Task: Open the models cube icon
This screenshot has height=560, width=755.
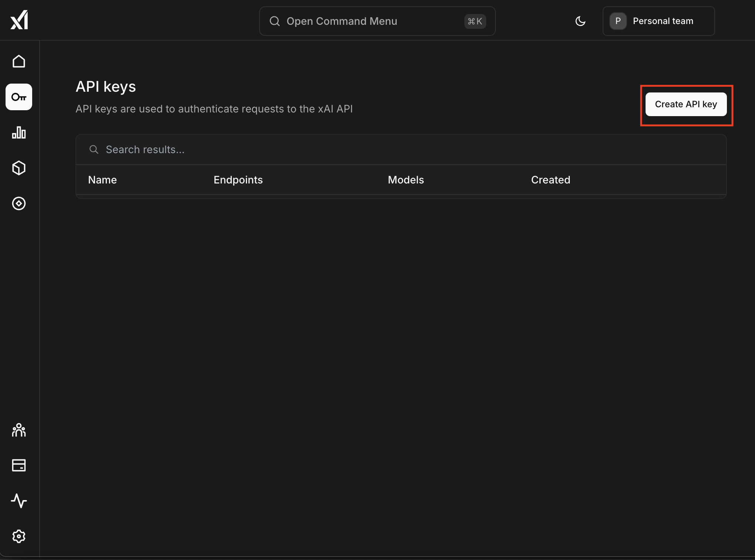Action: (x=19, y=168)
